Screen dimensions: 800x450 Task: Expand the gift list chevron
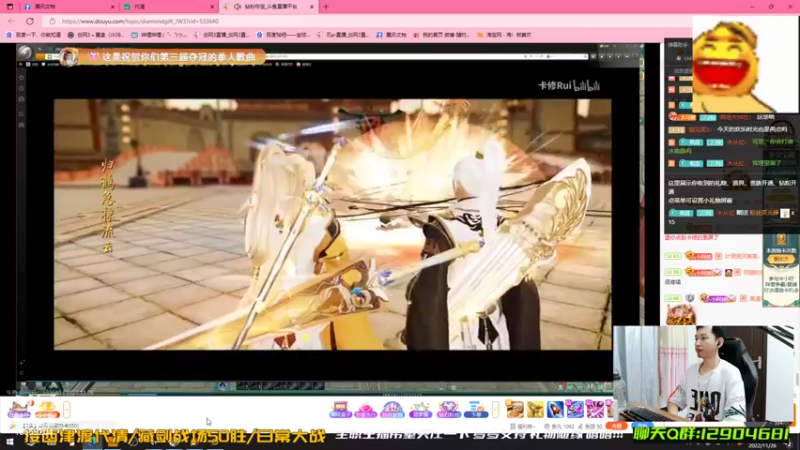pyautogui.click(x=495, y=410)
